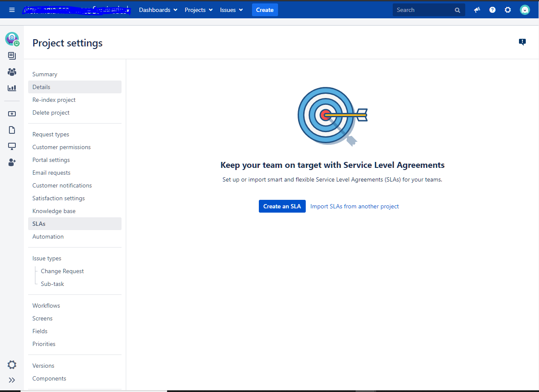The width and height of the screenshot is (539, 392).
Task: Open the Issues dropdown menu
Action: [232, 10]
